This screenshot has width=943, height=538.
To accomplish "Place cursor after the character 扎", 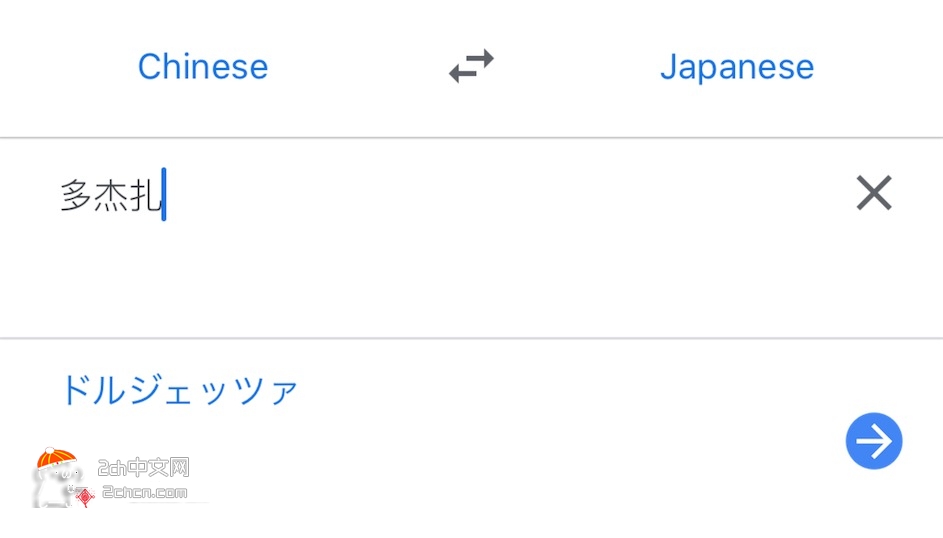I will coord(162,195).
